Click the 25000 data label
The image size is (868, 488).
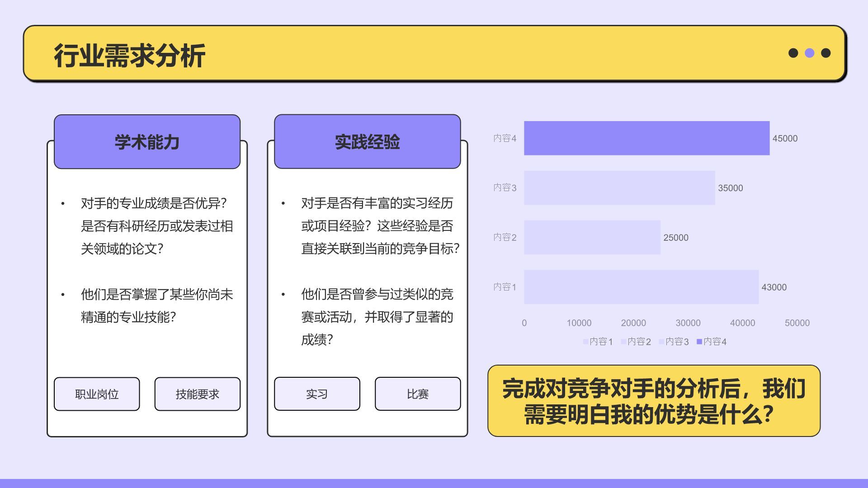[x=676, y=238]
